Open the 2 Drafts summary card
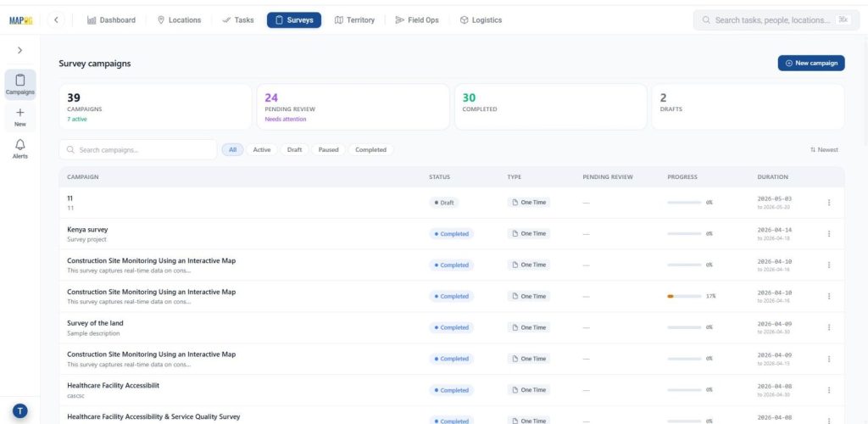Screen dimensions: 868x424 pyautogui.click(x=748, y=107)
